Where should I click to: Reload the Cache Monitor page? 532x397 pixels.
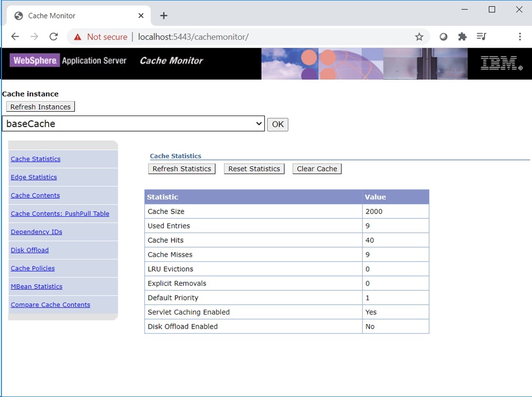coord(54,37)
